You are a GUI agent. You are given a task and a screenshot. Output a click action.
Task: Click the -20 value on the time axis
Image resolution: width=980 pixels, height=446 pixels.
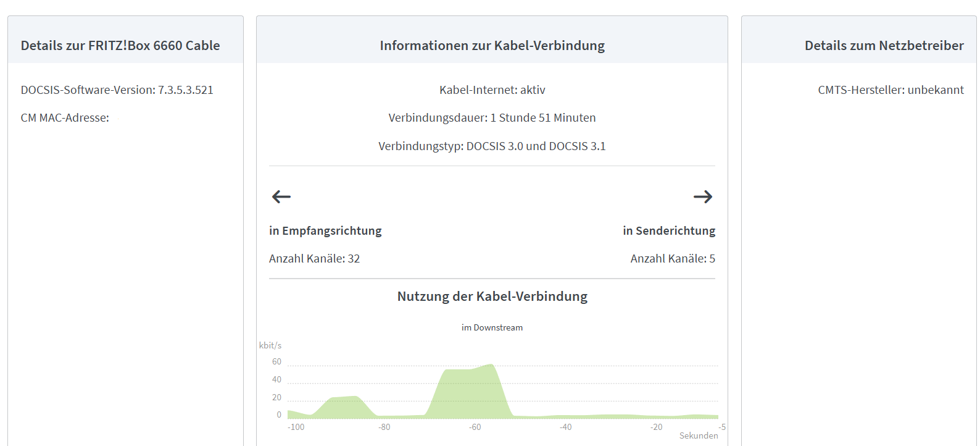pos(656,427)
